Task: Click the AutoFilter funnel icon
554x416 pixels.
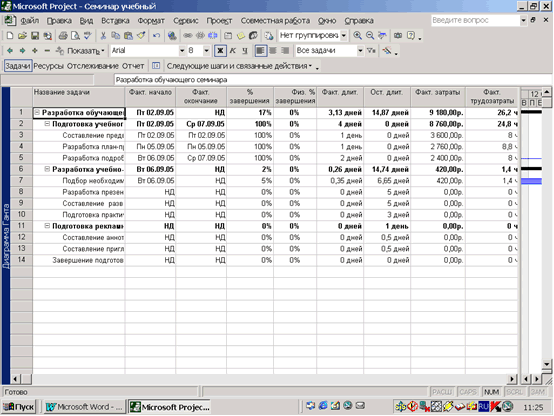Action: click(371, 51)
